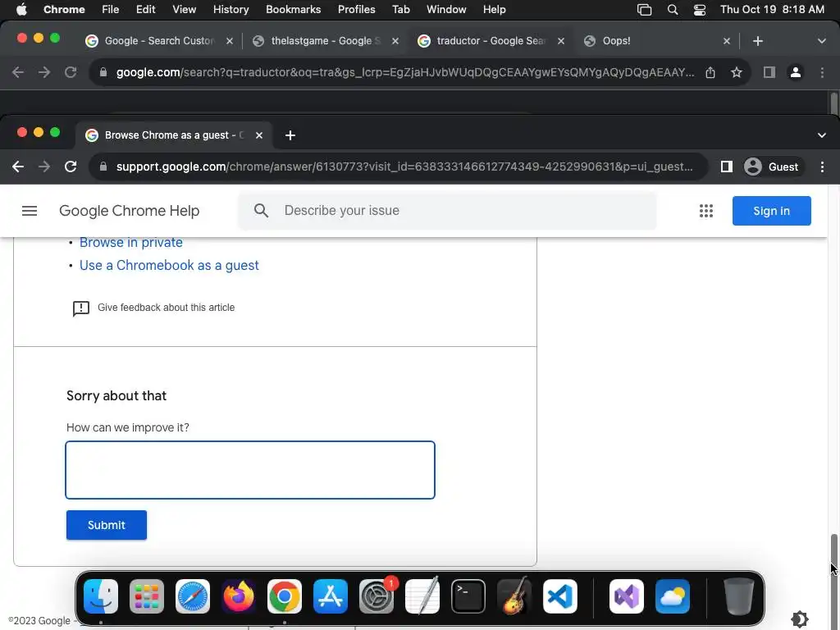The width and height of the screenshot is (840, 630).
Task: Toggle dark mode icon at the page bottom
Action: pyautogui.click(x=800, y=619)
